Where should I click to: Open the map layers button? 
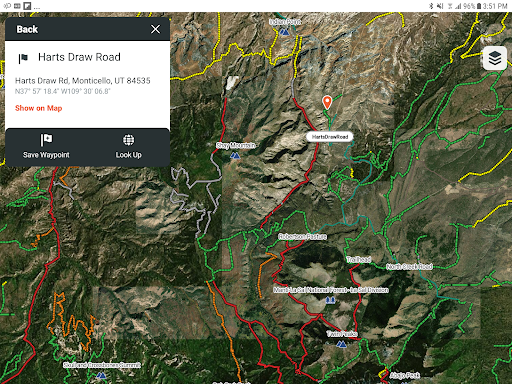pos(495,58)
